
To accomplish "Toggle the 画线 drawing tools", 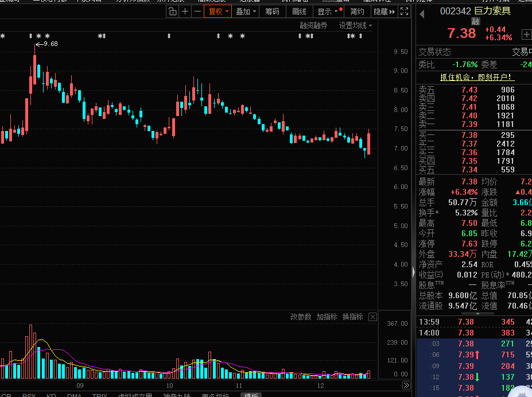I will click(299, 11).
